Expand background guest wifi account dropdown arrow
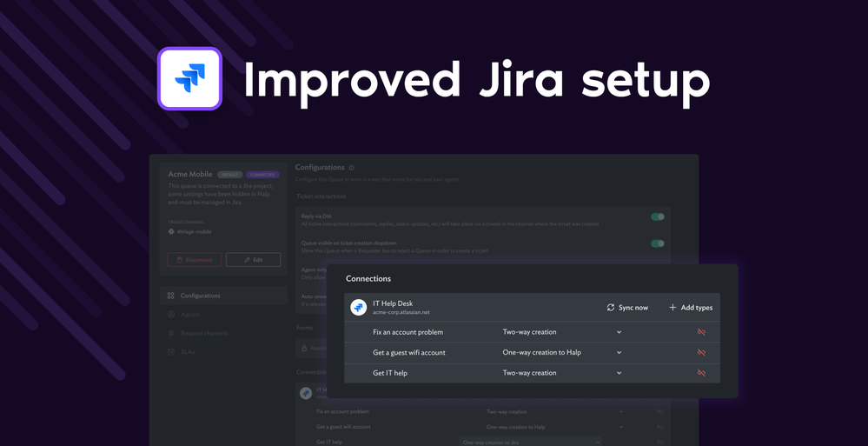Image resolution: width=868 pixels, height=446 pixels. (621, 427)
